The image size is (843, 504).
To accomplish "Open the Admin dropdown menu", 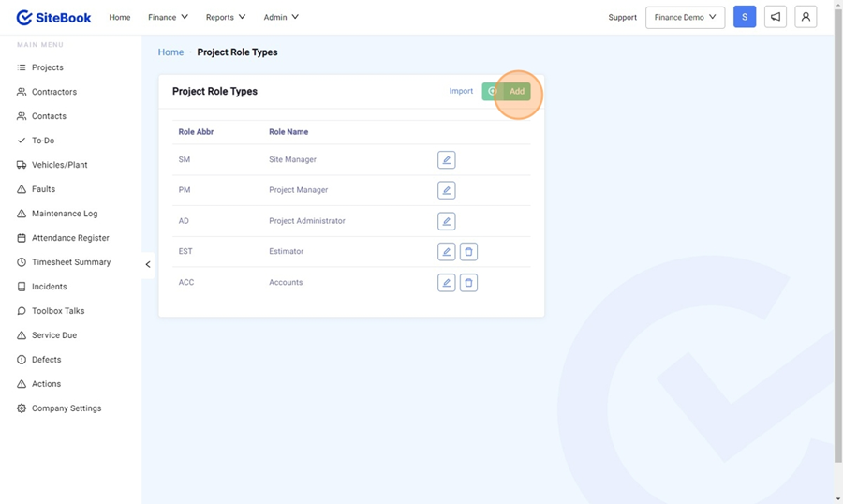I will tap(281, 17).
